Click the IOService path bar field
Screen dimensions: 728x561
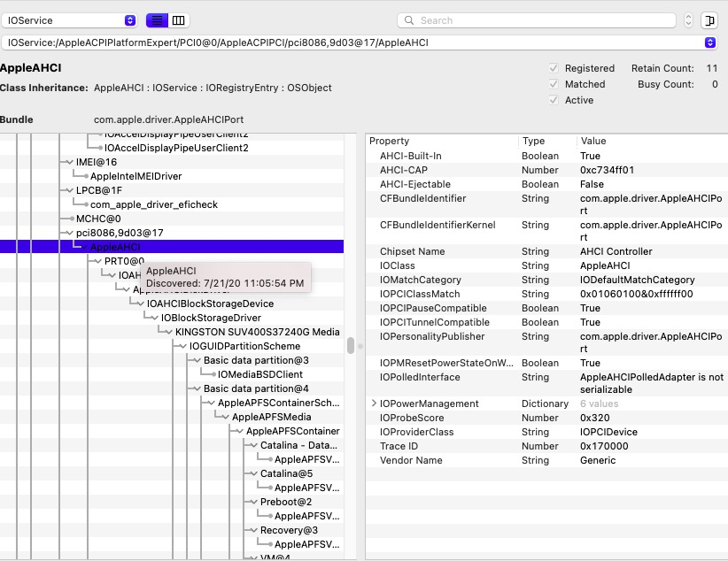pyautogui.click(x=359, y=42)
